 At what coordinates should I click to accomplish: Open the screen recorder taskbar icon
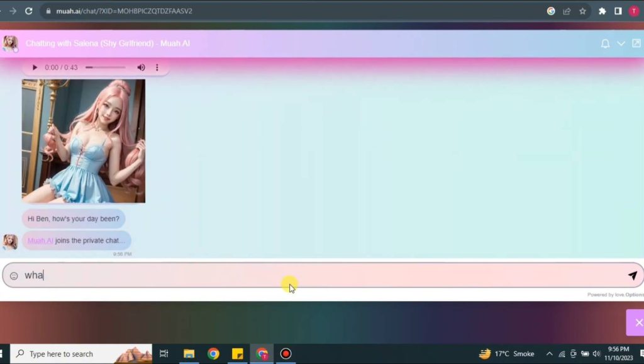pos(286,354)
